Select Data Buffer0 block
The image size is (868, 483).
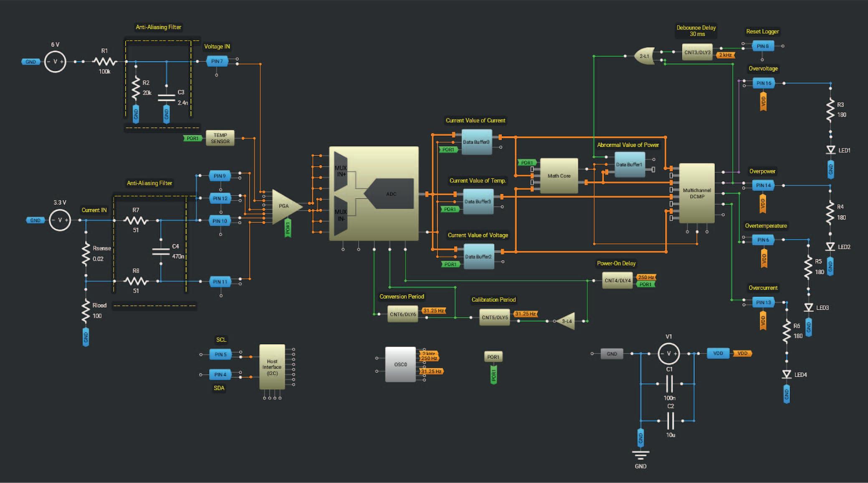tap(476, 142)
